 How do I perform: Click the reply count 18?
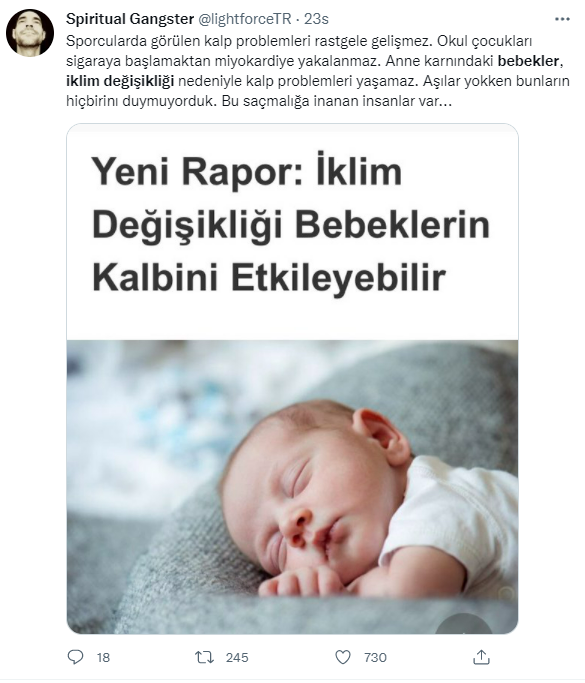click(x=103, y=657)
